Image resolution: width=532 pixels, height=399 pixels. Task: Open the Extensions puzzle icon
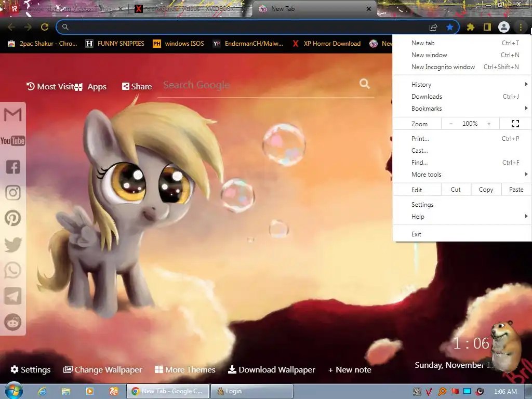click(x=470, y=27)
